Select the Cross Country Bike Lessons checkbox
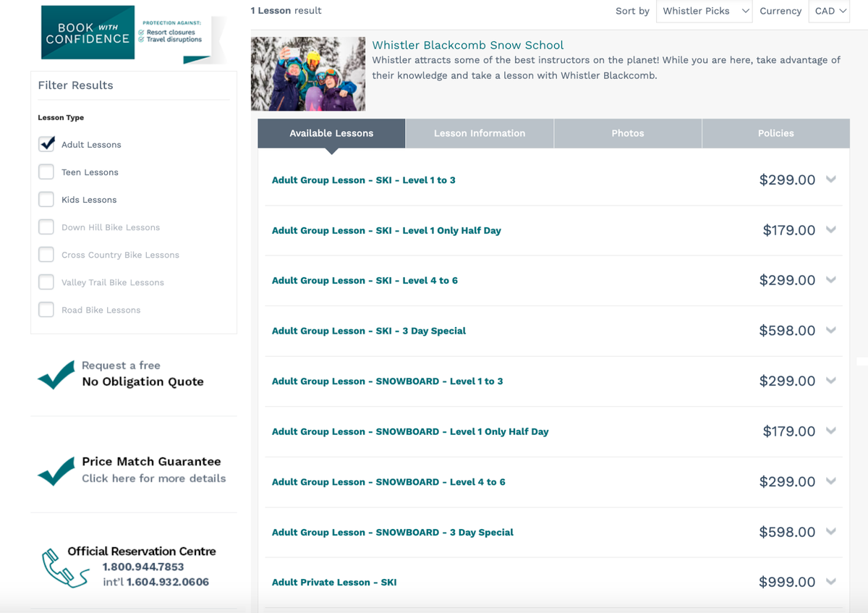Viewport: 868px width, 613px height. [x=46, y=254]
